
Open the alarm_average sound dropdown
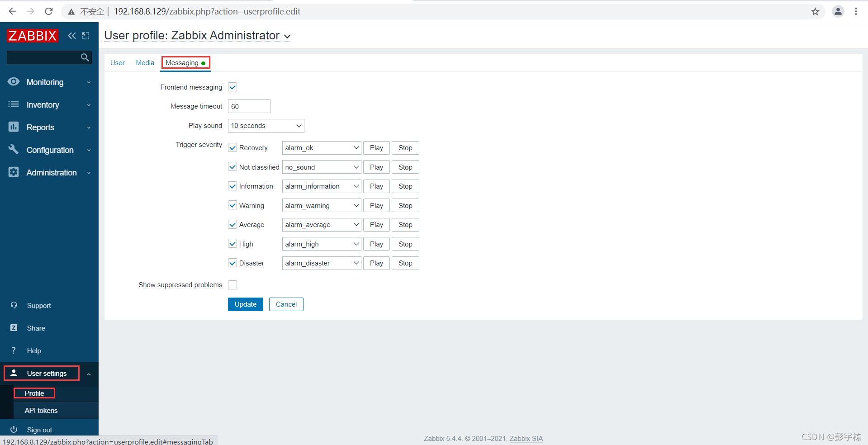(x=322, y=225)
